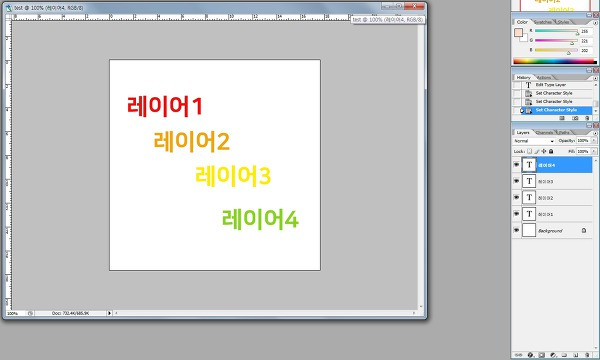
Task: Create new fill or adjustment layer
Action: [553, 355]
